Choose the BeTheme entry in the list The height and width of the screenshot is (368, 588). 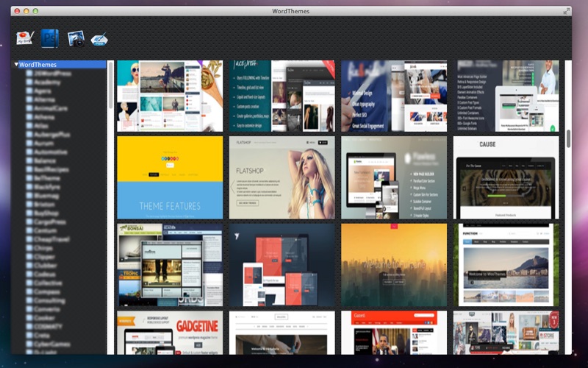click(47, 178)
